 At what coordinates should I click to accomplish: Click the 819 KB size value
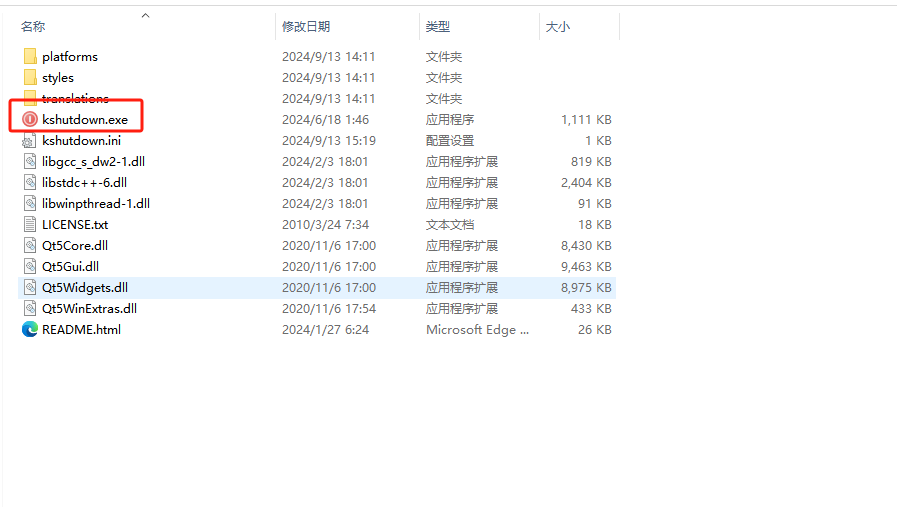591,162
